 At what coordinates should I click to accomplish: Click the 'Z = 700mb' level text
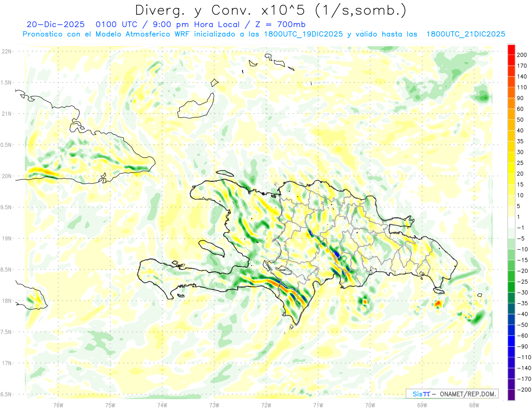(x=281, y=24)
